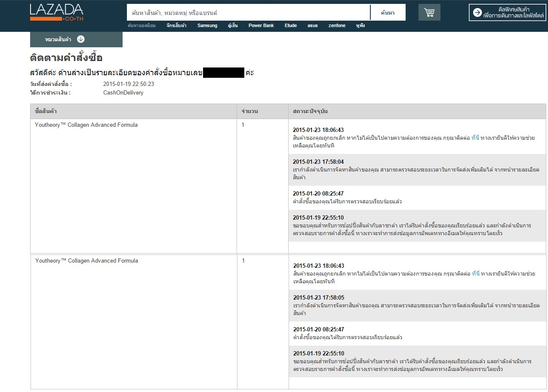The height and width of the screenshot is (392, 548).
Task: Open the Samsung popular search link
Action: point(207,26)
